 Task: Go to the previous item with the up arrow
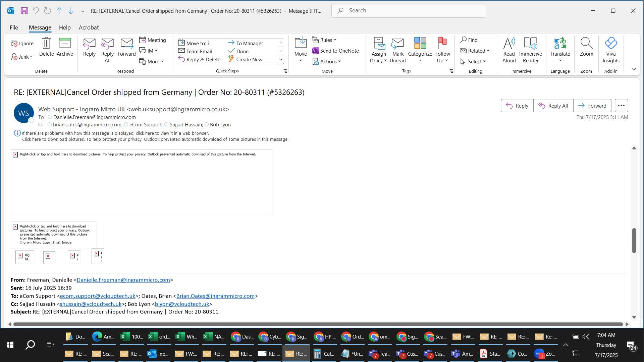point(59,11)
